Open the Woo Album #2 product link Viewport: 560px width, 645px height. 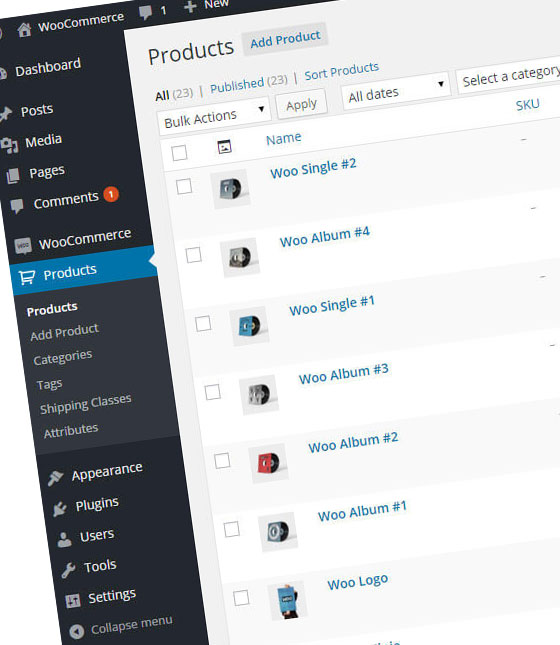(x=353, y=442)
